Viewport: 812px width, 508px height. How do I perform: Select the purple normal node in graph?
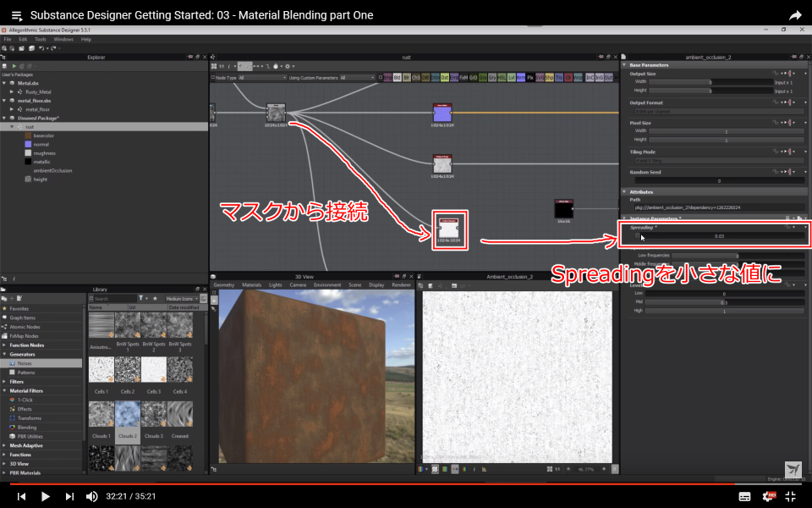442,113
